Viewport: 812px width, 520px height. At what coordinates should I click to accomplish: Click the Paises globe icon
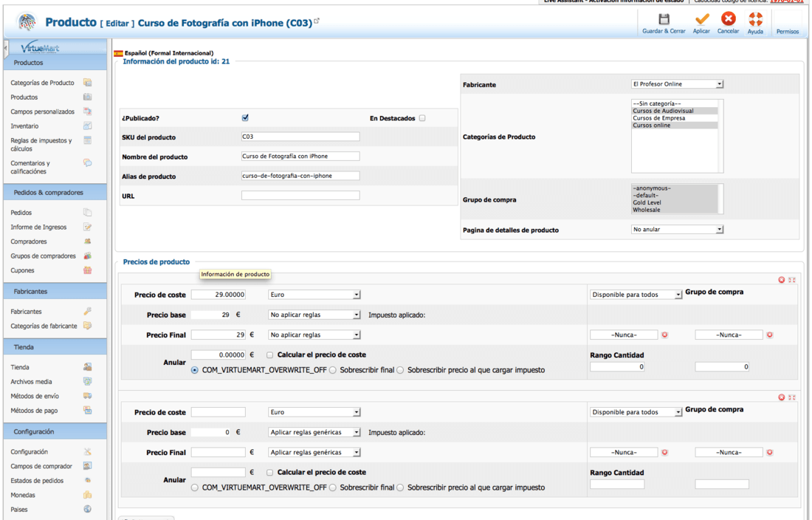88,510
